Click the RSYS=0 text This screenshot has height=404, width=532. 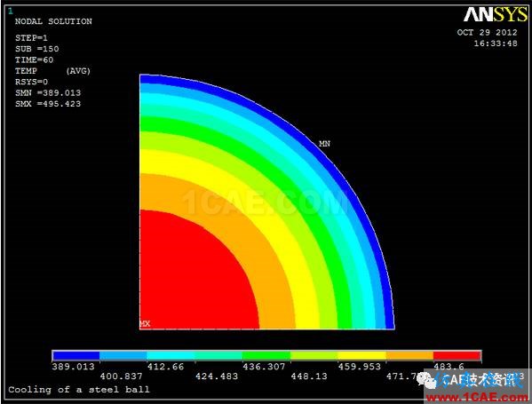tap(31, 82)
